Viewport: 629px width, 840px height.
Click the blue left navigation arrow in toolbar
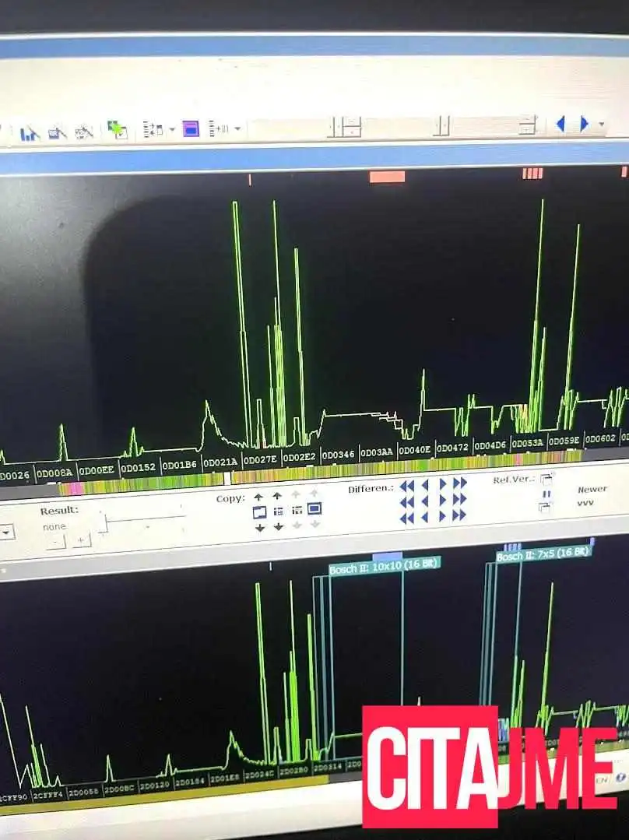coord(560,125)
